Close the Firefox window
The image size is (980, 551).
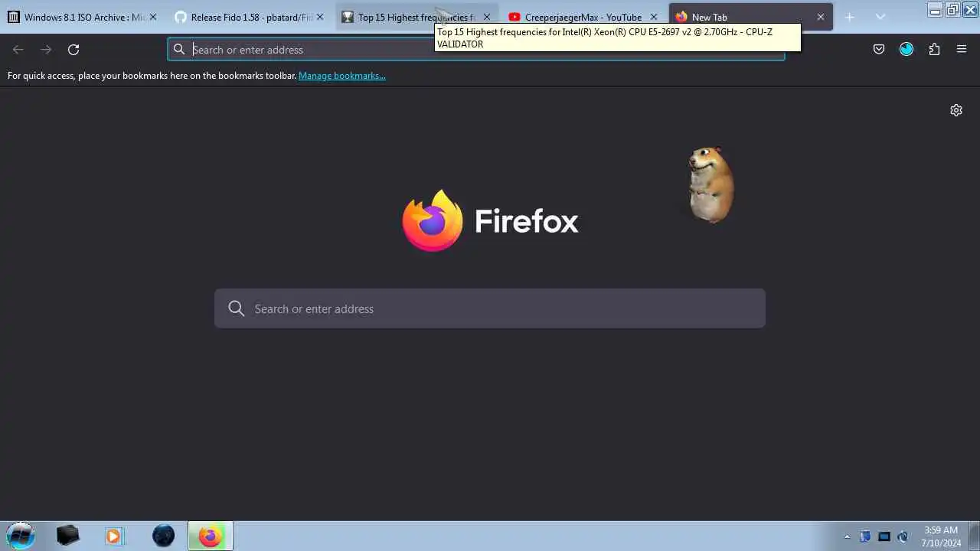[x=969, y=10]
